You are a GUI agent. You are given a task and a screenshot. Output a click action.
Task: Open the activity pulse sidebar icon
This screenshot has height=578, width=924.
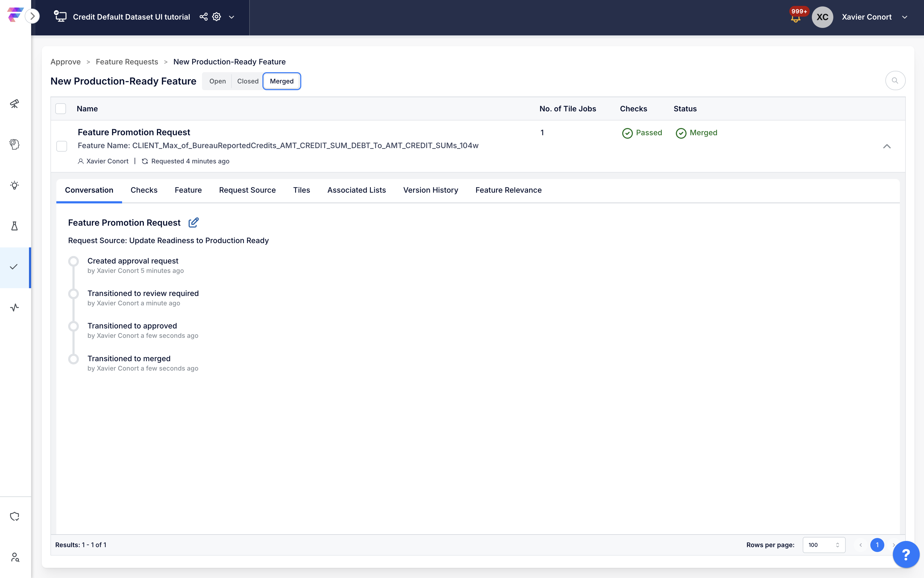14,307
